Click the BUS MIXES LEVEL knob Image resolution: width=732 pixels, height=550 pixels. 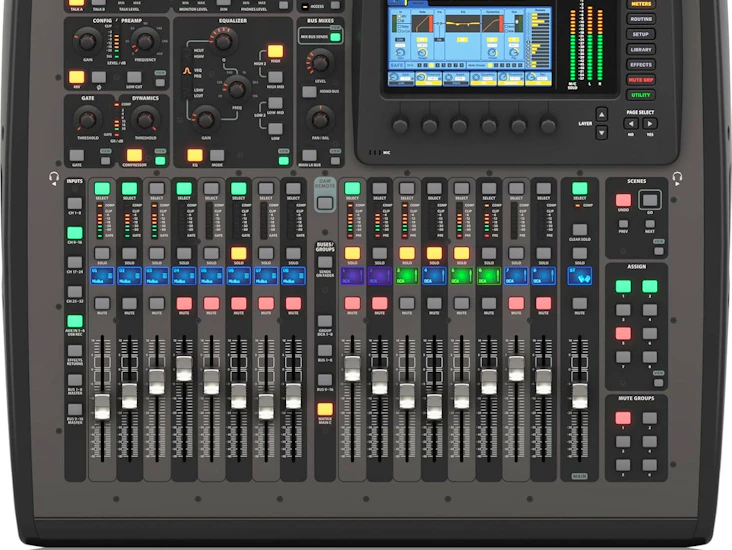point(320,63)
